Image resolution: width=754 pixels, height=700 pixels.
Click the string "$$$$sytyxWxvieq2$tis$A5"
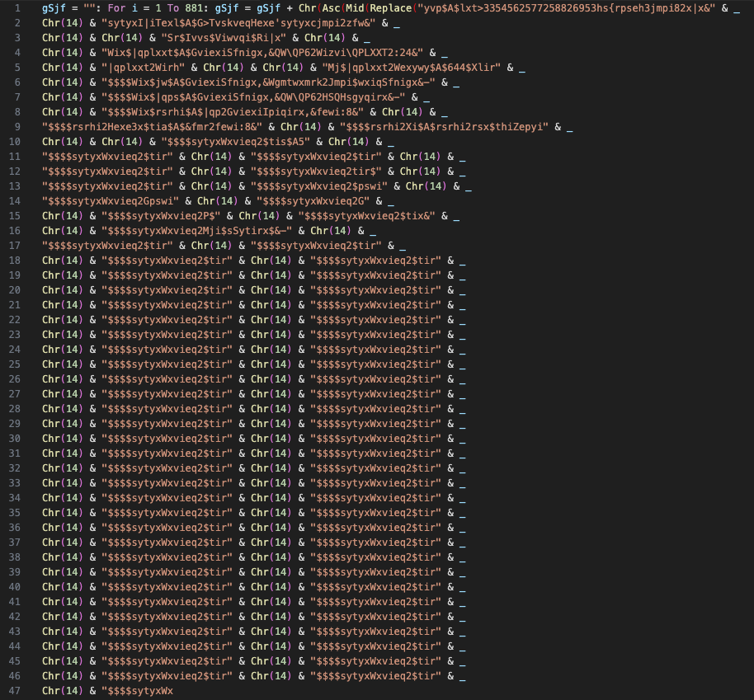tap(236, 143)
